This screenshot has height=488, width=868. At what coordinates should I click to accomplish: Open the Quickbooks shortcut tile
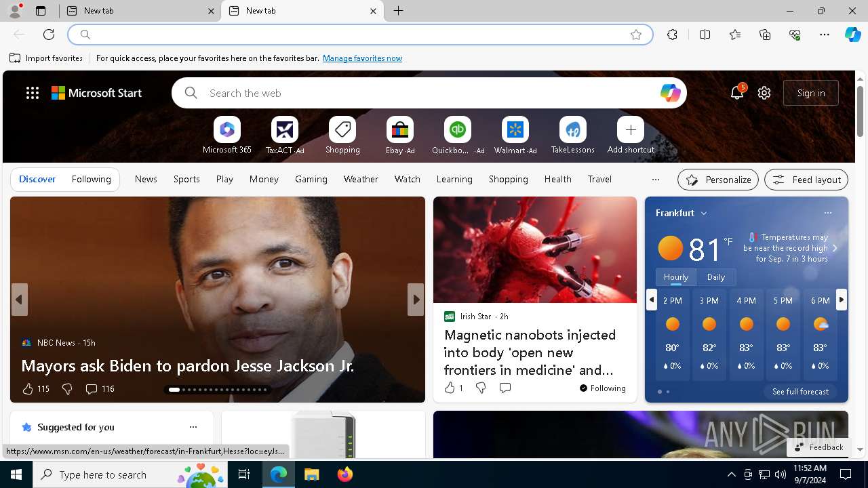[x=458, y=129]
